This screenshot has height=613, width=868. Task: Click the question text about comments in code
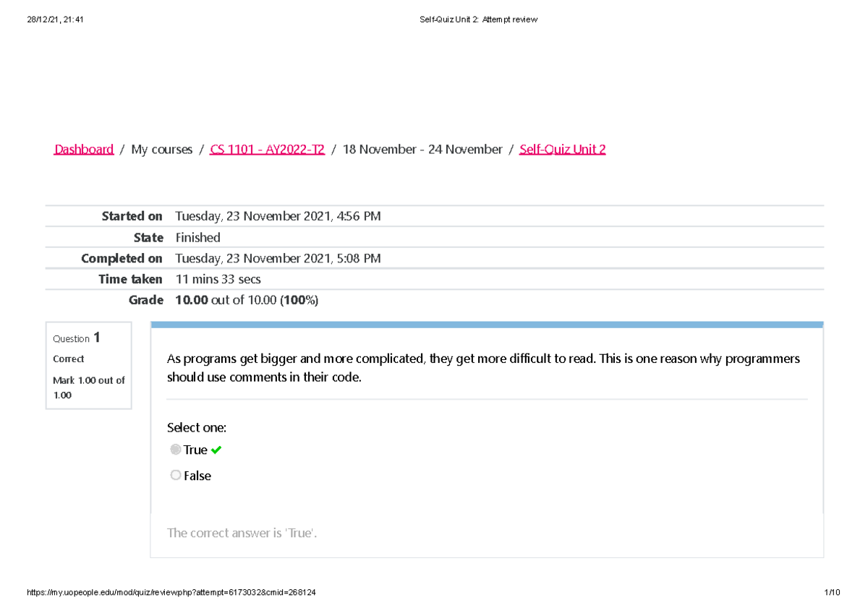coord(483,368)
